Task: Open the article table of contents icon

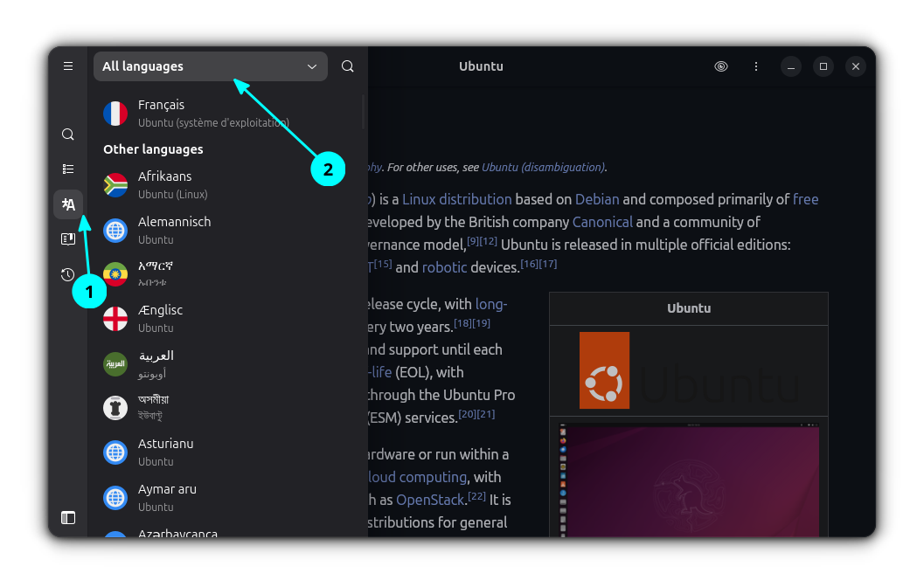Action: (68, 169)
